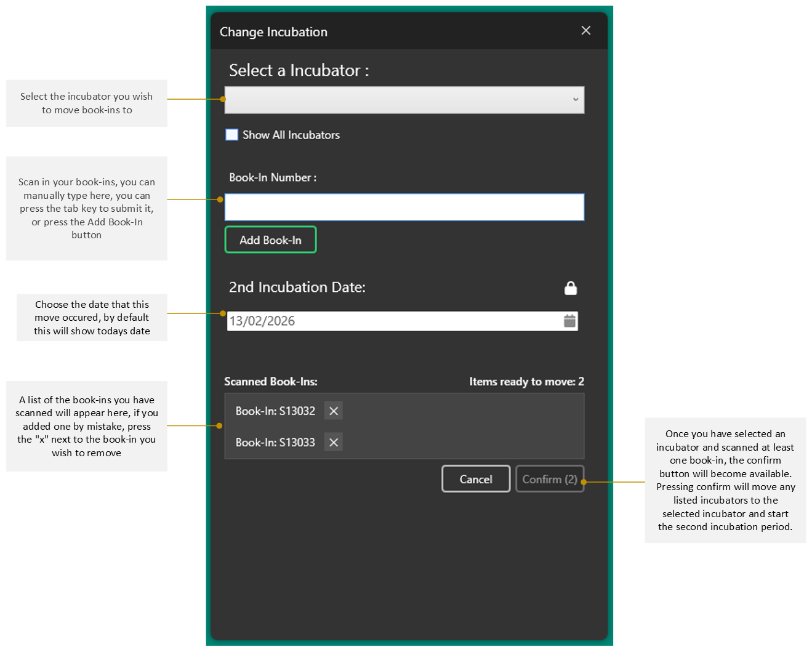The height and width of the screenshot is (652, 812).
Task: Click the 2nd Incubation Date heading
Action: pos(297,288)
